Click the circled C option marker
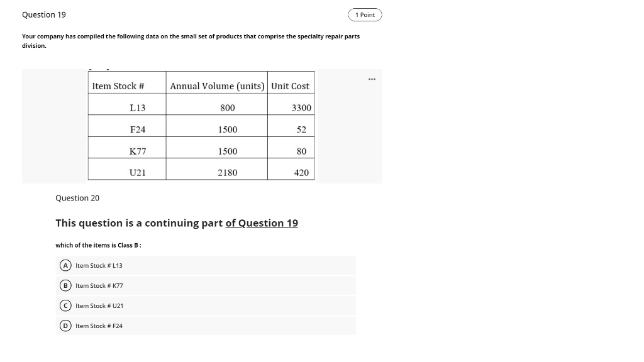Viewport: 644px width, 362px height. coord(65,305)
